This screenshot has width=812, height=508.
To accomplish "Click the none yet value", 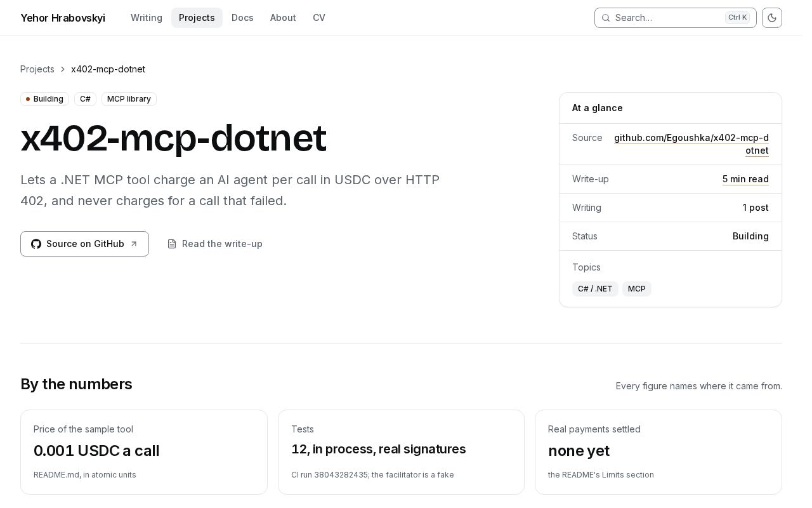I will click(x=579, y=451).
